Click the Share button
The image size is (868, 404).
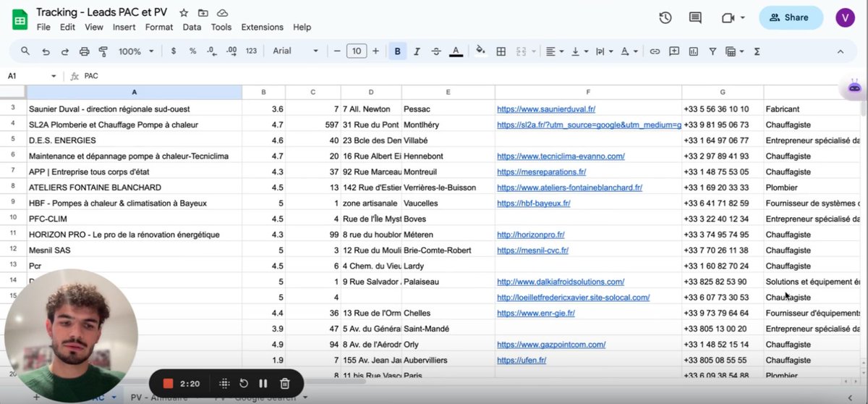pyautogui.click(x=791, y=17)
